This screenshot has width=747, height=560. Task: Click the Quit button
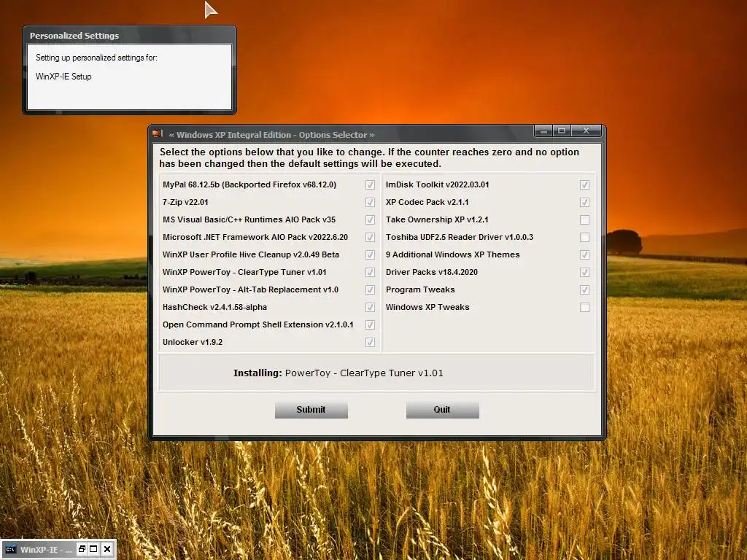[442, 410]
